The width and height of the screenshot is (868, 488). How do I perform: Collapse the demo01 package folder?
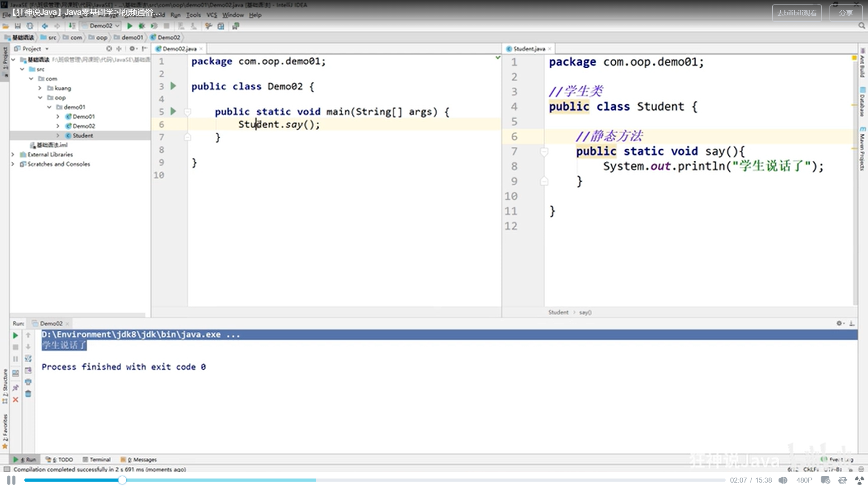(49, 107)
